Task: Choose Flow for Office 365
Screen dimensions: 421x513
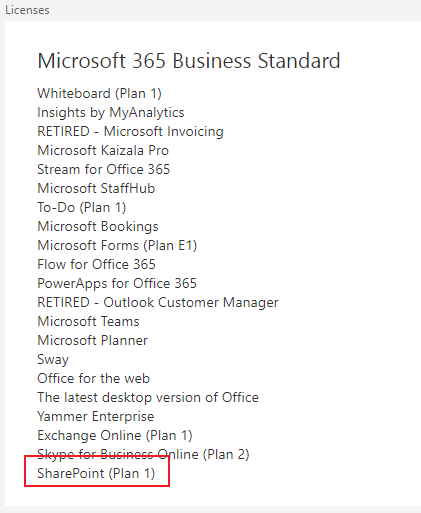Action: tap(96, 264)
